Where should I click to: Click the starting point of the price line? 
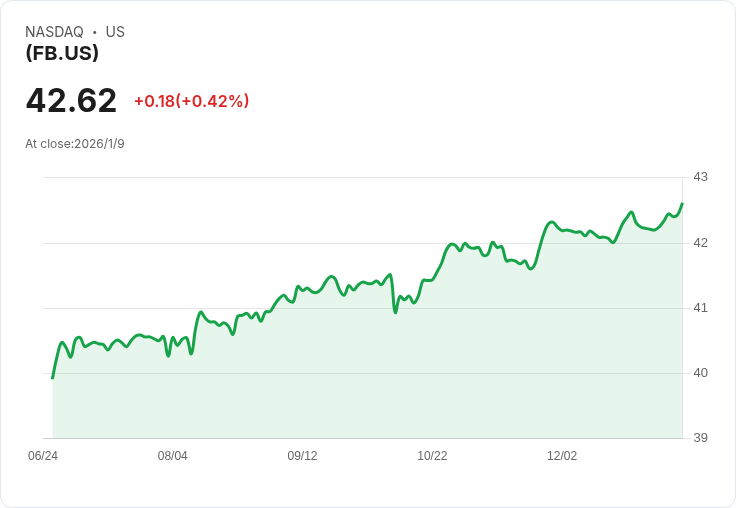[x=53, y=377]
